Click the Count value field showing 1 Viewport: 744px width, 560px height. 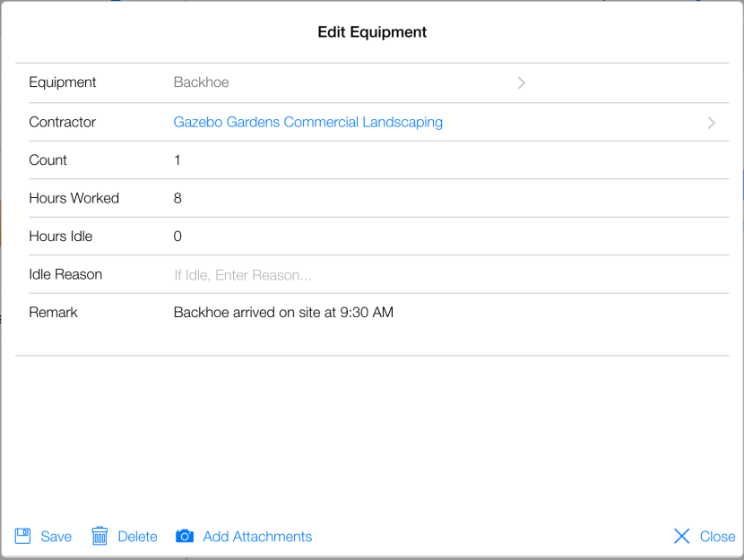(x=177, y=160)
